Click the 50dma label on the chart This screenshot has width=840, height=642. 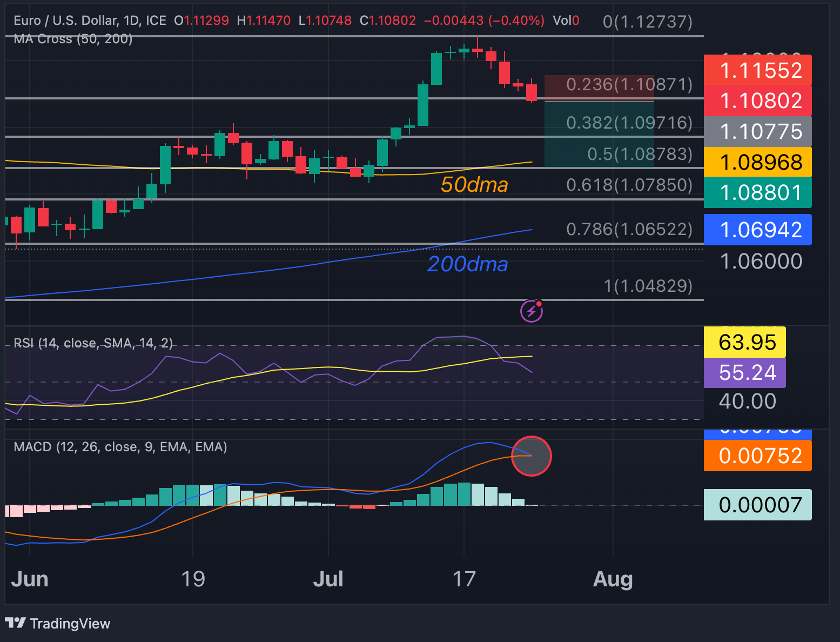pyautogui.click(x=474, y=185)
